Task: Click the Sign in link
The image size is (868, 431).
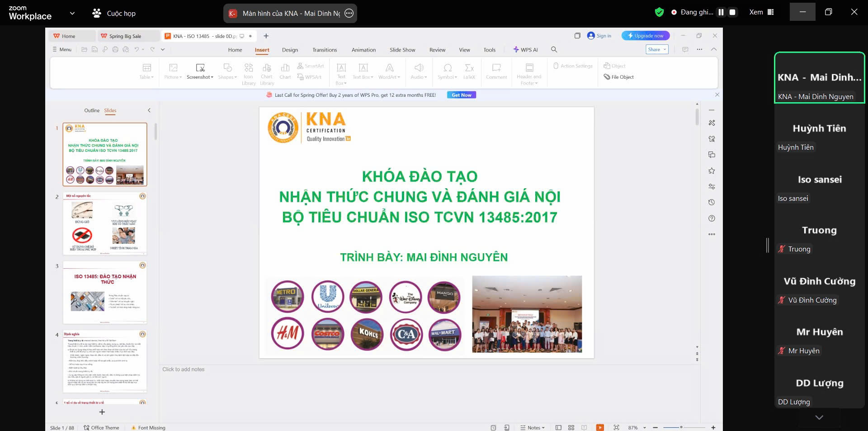Action: (599, 36)
